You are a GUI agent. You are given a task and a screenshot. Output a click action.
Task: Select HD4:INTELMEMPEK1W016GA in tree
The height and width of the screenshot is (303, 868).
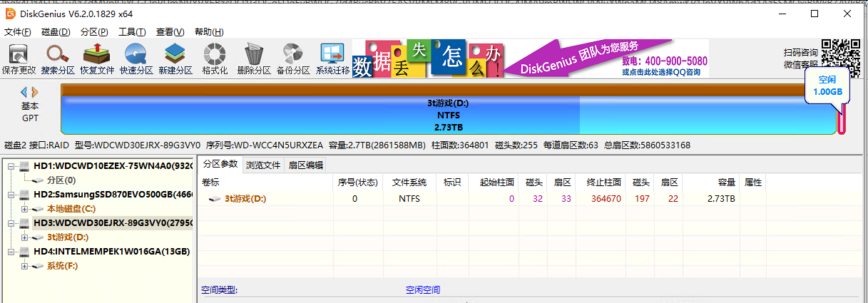tap(111, 252)
